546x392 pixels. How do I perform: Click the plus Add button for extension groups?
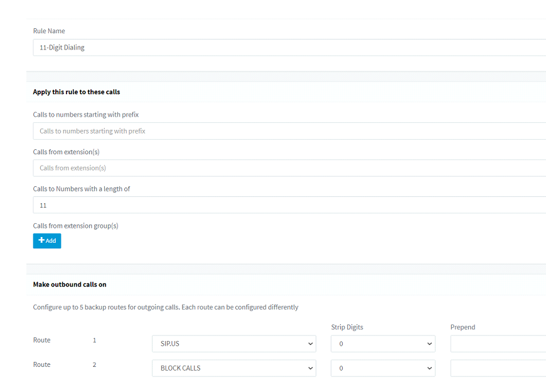pos(47,241)
